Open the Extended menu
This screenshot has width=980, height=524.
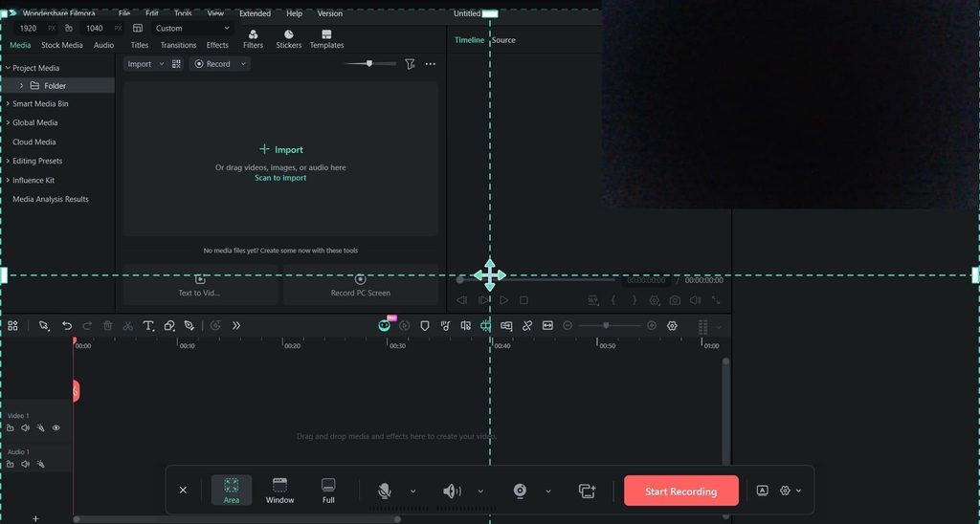(x=255, y=13)
